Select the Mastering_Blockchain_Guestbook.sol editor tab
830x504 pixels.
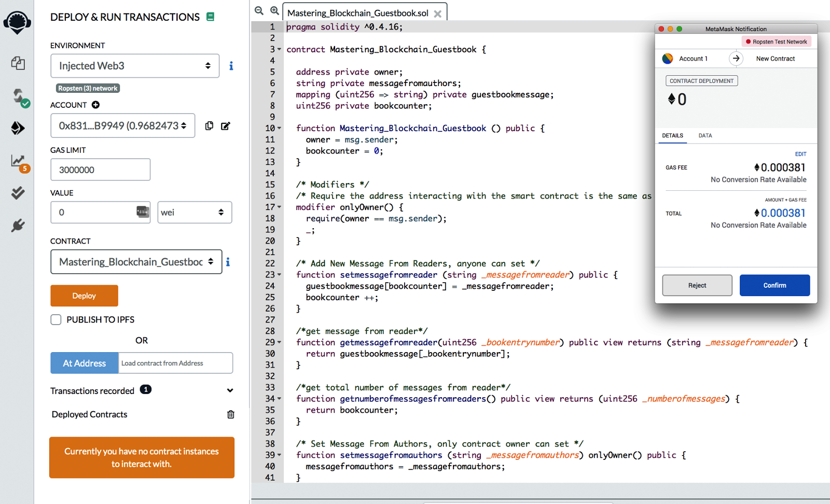pos(358,13)
